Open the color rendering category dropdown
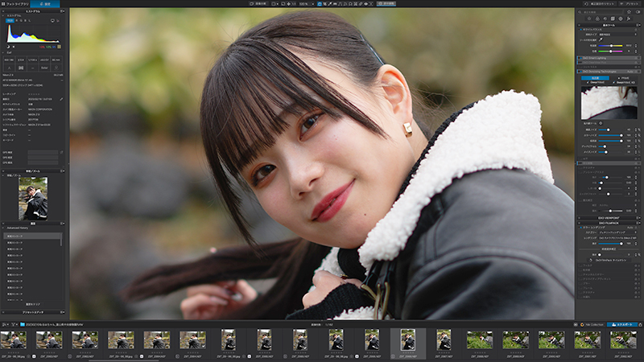This screenshot has width=644, height=362. pos(617,232)
